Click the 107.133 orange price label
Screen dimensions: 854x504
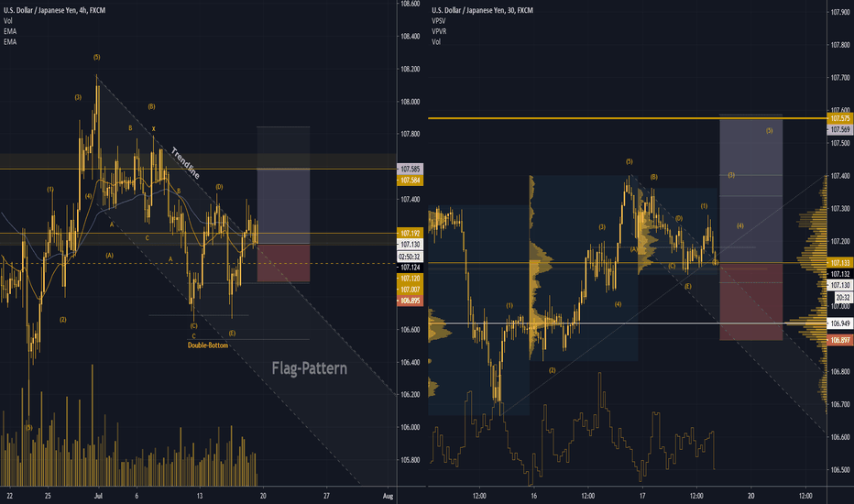(840, 263)
